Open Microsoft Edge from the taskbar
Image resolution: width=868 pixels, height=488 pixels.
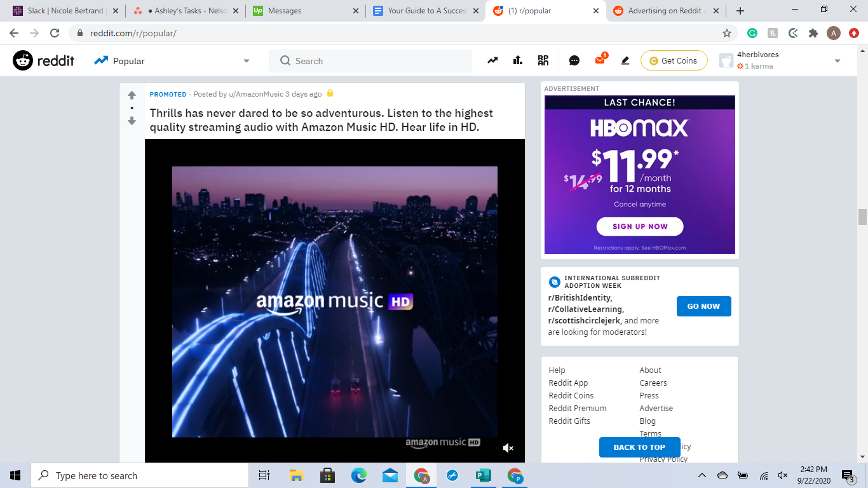tap(359, 475)
